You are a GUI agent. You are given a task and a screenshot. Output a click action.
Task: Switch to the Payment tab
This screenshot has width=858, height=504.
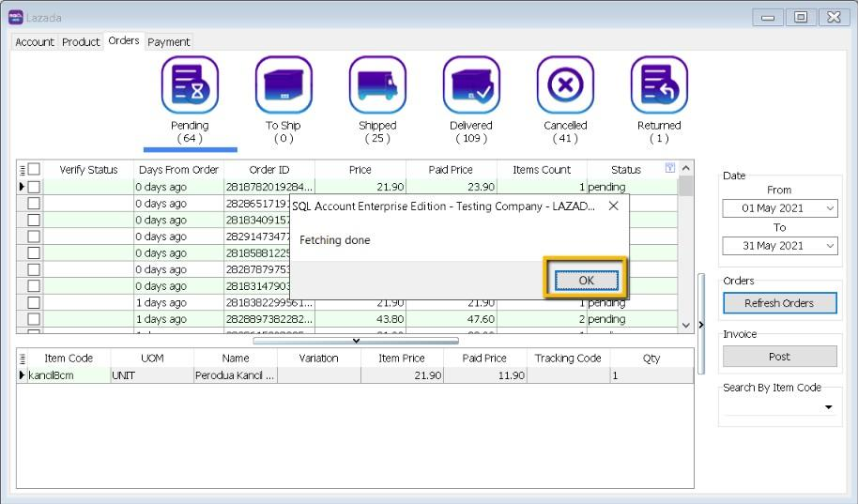169,42
